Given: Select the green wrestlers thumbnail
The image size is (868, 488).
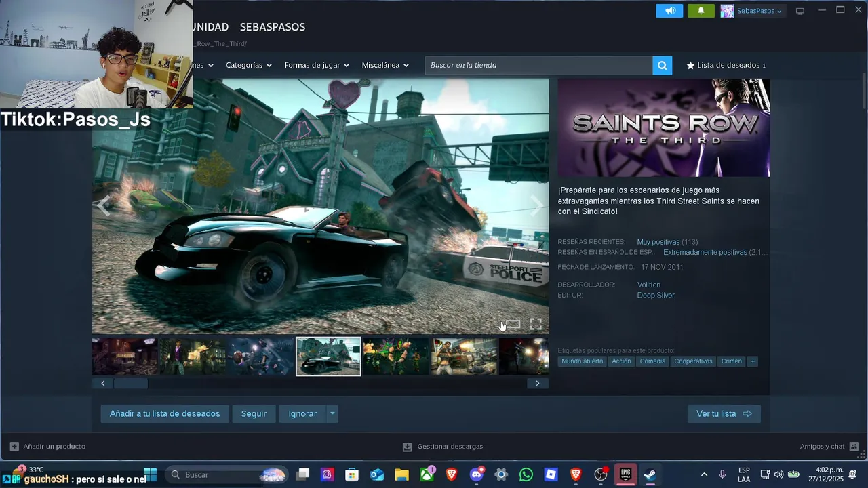Looking at the screenshot, I should click(396, 357).
